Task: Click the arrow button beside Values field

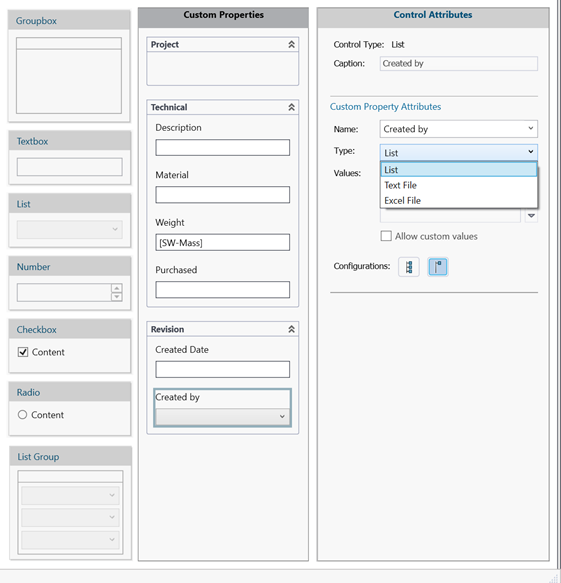Action: (531, 216)
